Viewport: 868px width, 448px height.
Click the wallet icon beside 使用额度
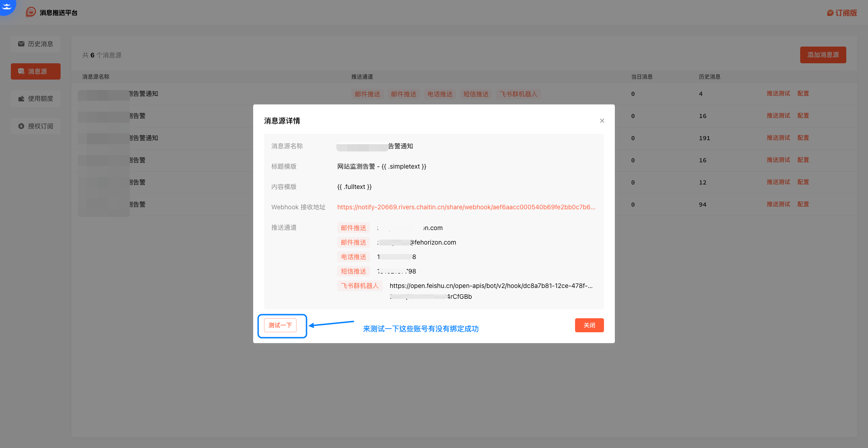[x=21, y=99]
